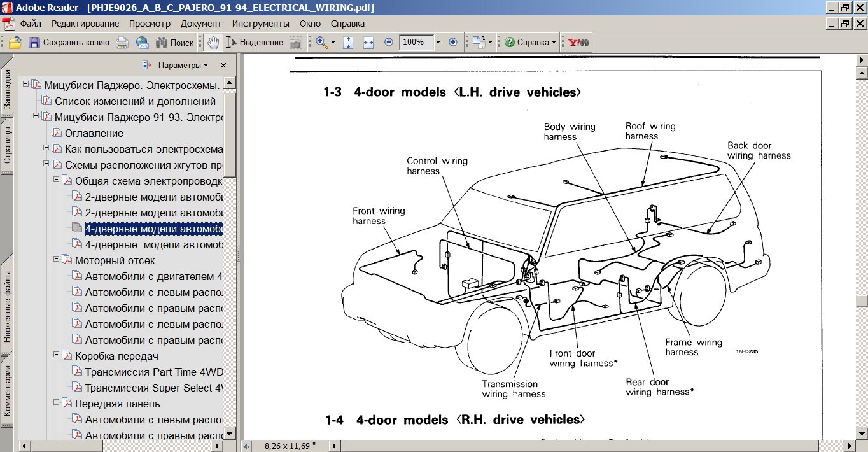Click the Fit Page height icon
Screen dimensions: 868x452
pos(348,43)
